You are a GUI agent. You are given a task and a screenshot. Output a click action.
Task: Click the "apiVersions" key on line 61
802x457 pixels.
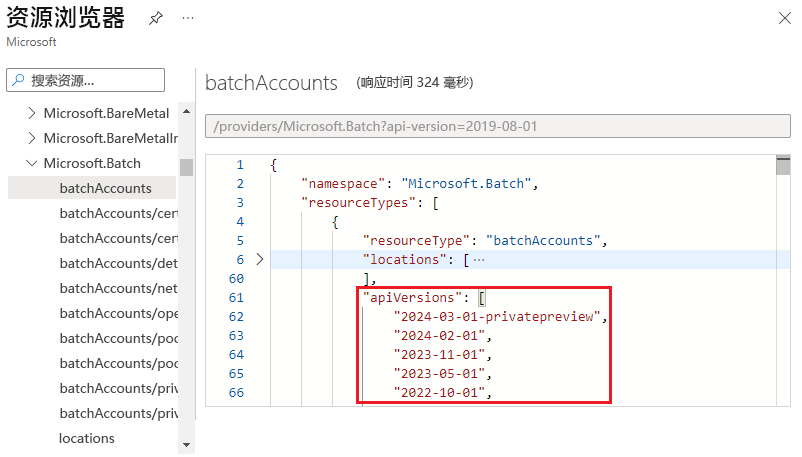[412, 297]
